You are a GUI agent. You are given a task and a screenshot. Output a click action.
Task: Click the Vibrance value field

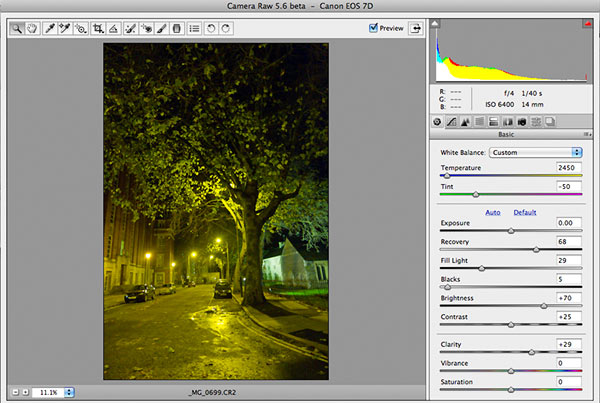[569, 363]
